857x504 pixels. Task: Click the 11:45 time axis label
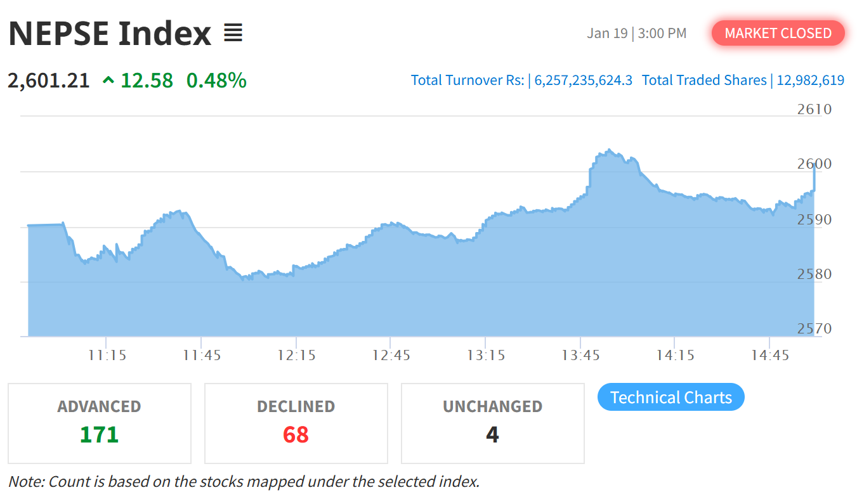202,355
